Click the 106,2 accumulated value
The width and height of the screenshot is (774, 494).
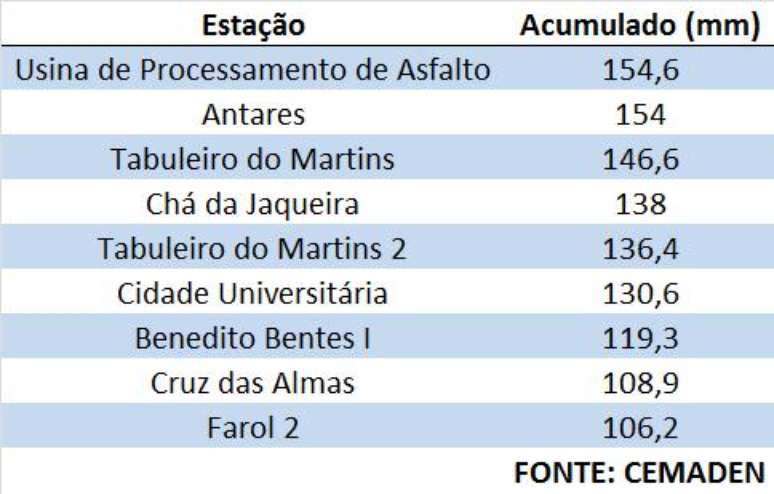coord(640,428)
